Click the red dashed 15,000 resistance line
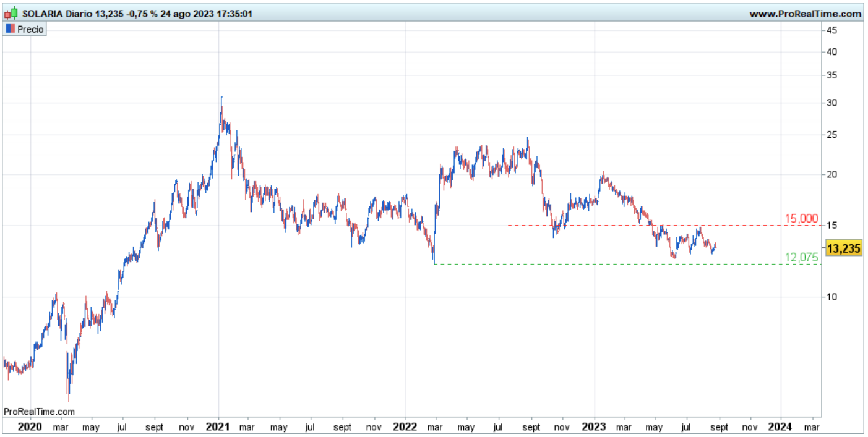The height and width of the screenshot is (437, 868). (663, 225)
